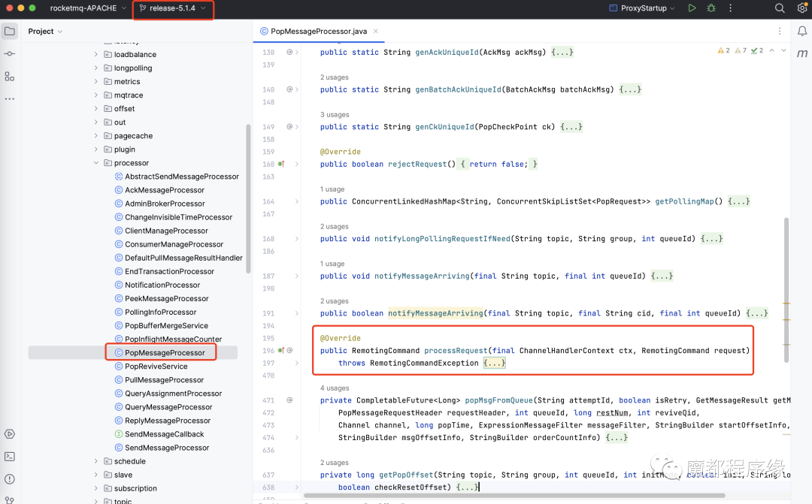Screen dimensions: 812x504
Task: Click the editor vertical scrollbar thumb
Action: [x=786, y=290]
